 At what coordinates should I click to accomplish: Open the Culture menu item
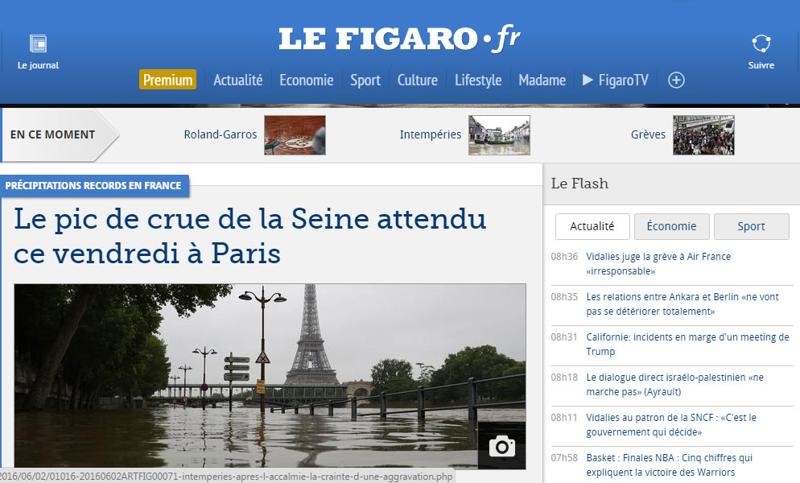pos(417,80)
